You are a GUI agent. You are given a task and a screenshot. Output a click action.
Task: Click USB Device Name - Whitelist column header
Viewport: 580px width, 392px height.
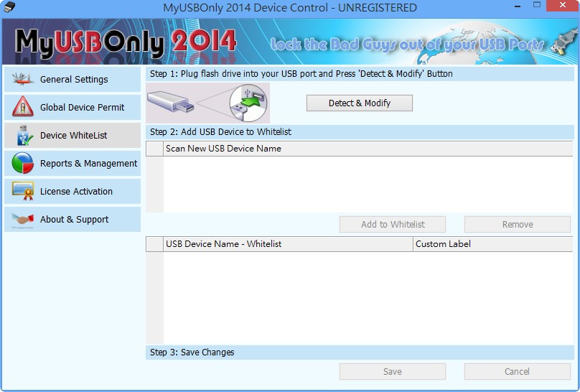point(288,244)
